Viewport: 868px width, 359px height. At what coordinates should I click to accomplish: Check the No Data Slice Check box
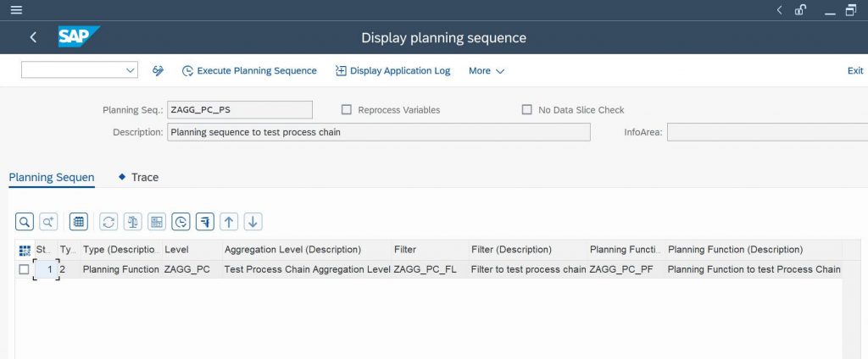coord(526,109)
